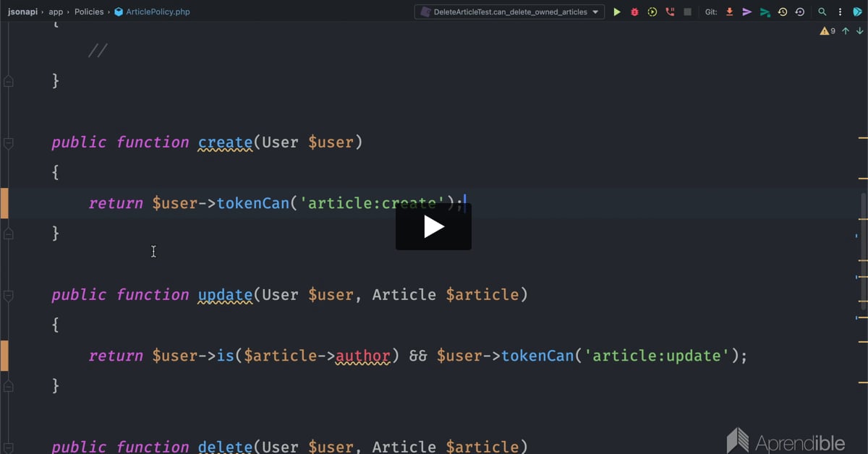Run the test with coverage
This screenshot has width=868, height=454.
pyautogui.click(x=652, y=12)
